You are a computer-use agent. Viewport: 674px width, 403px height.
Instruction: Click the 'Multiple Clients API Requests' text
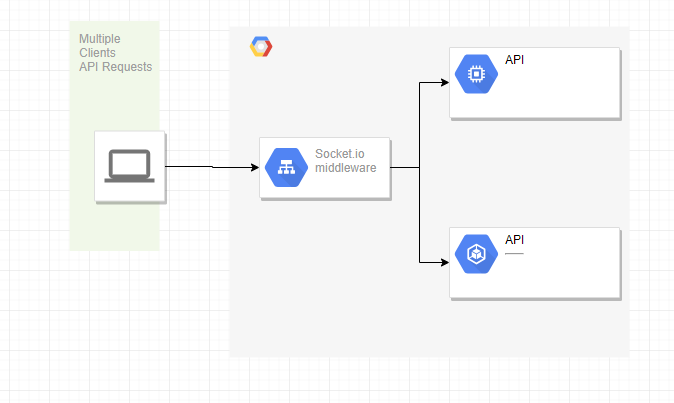pos(116,53)
